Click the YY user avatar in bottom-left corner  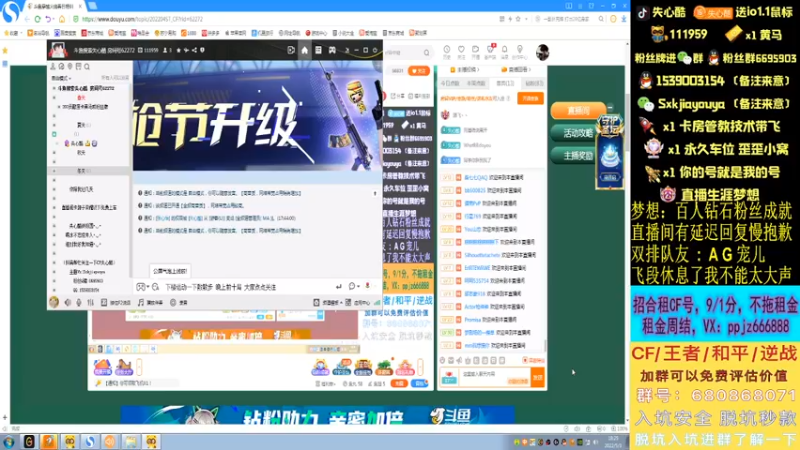[54, 302]
